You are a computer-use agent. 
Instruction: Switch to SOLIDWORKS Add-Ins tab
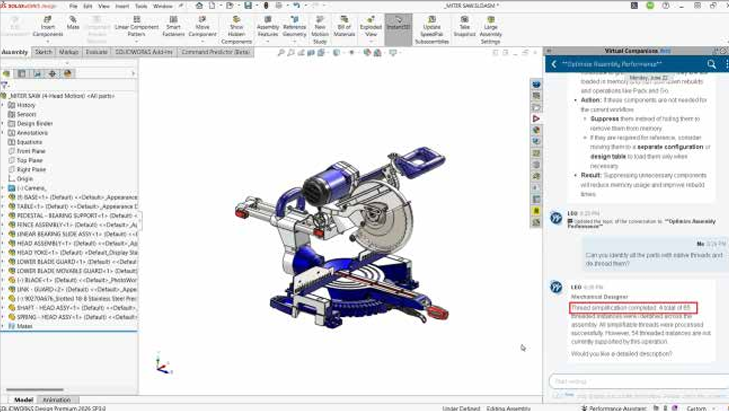(x=144, y=52)
